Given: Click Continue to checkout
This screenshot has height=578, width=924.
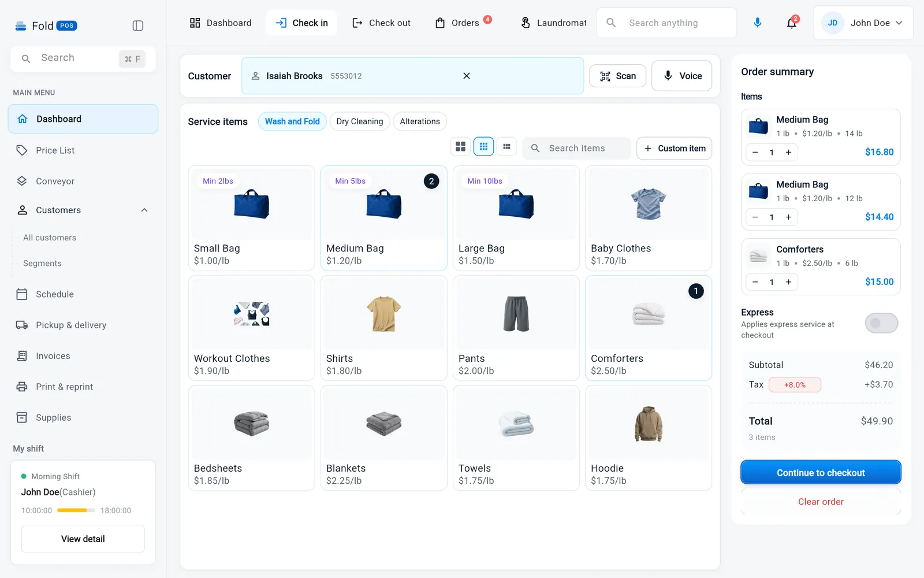Looking at the screenshot, I should 821,473.
